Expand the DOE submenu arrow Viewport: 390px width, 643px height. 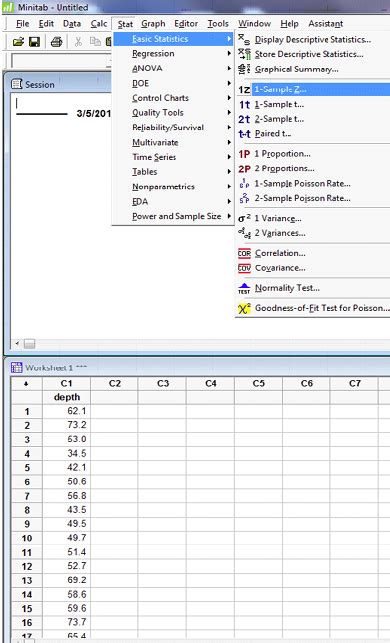point(229,83)
